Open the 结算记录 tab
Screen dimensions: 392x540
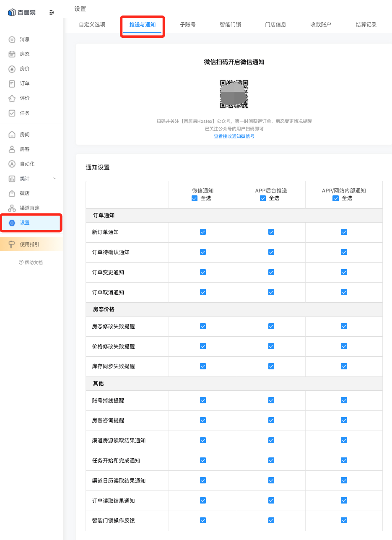click(366, 25)
